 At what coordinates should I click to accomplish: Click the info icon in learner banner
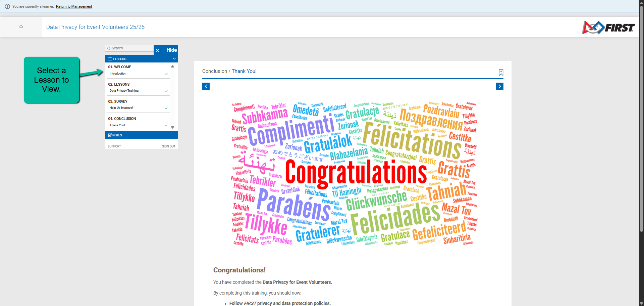(x=7, y=6)
